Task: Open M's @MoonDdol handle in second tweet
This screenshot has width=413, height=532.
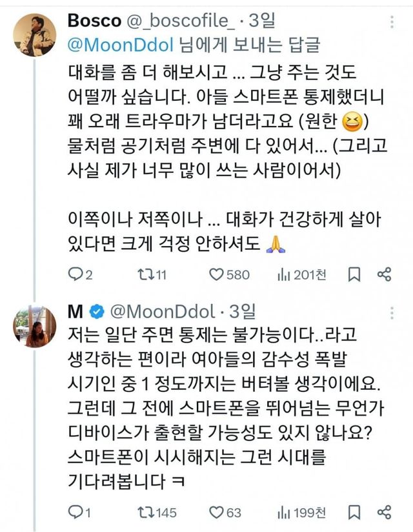Action: pos(163,312)
